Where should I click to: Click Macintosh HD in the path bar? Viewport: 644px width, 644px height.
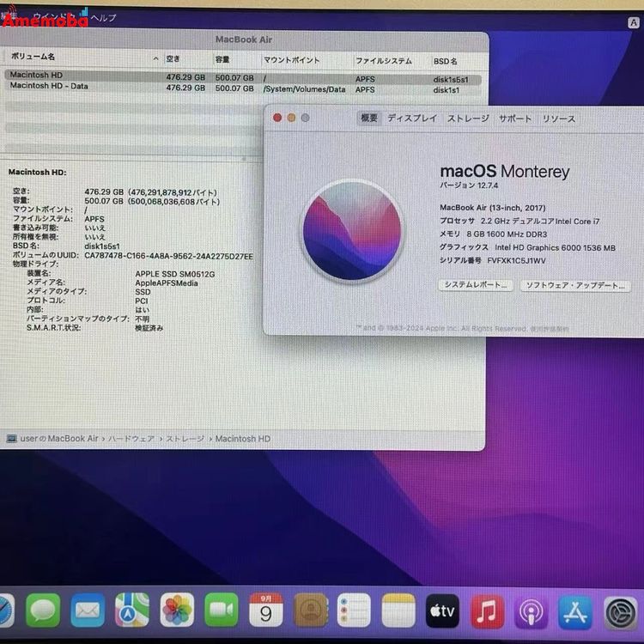click(x=243, y=439)
